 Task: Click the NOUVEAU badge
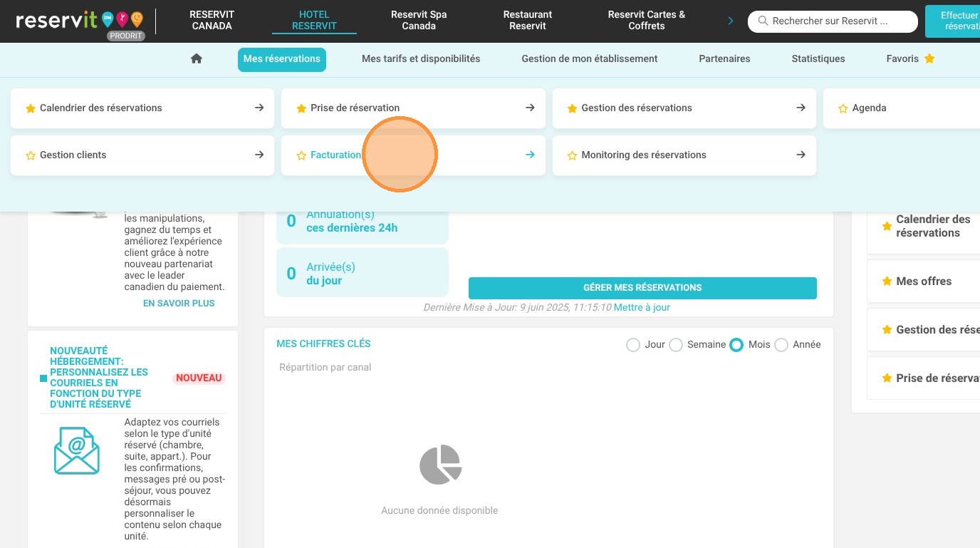(x=199, y=378)
